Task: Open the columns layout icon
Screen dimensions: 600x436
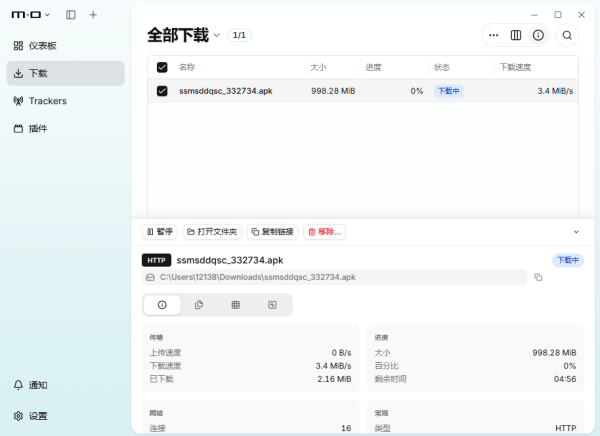Action: (516, 35)
